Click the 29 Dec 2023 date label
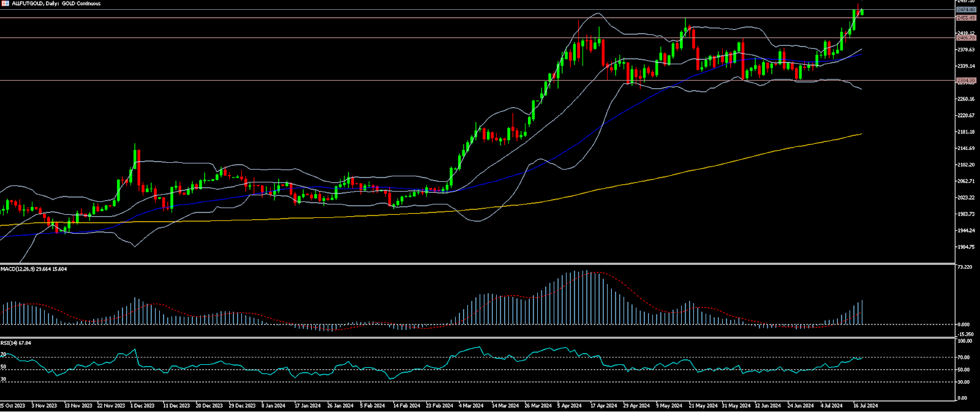 click(242, 406)
